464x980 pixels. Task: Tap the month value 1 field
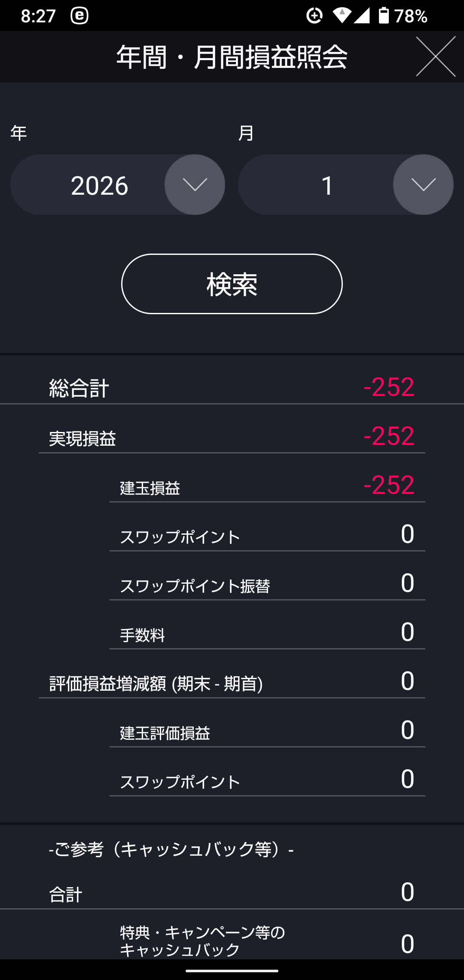(327, 186)
